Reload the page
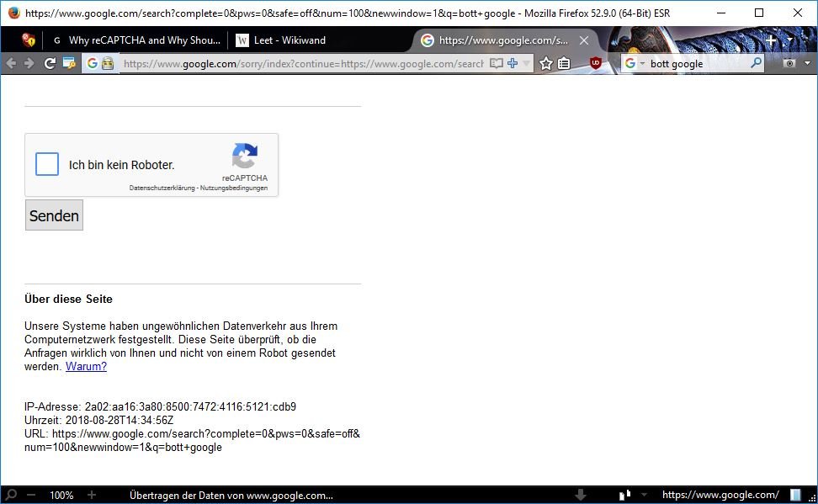This screenshot has height=504, width=818. tap(50, 64)
